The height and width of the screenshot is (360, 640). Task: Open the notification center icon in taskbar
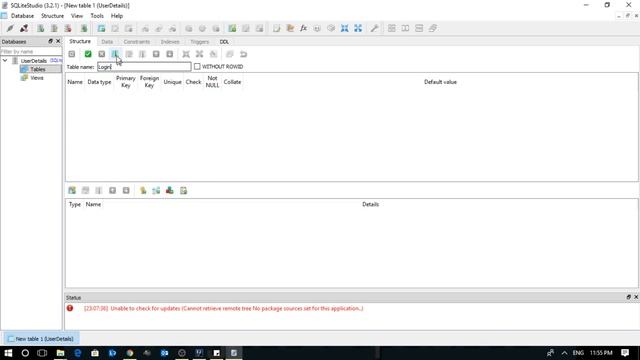[x=625, y=353]
